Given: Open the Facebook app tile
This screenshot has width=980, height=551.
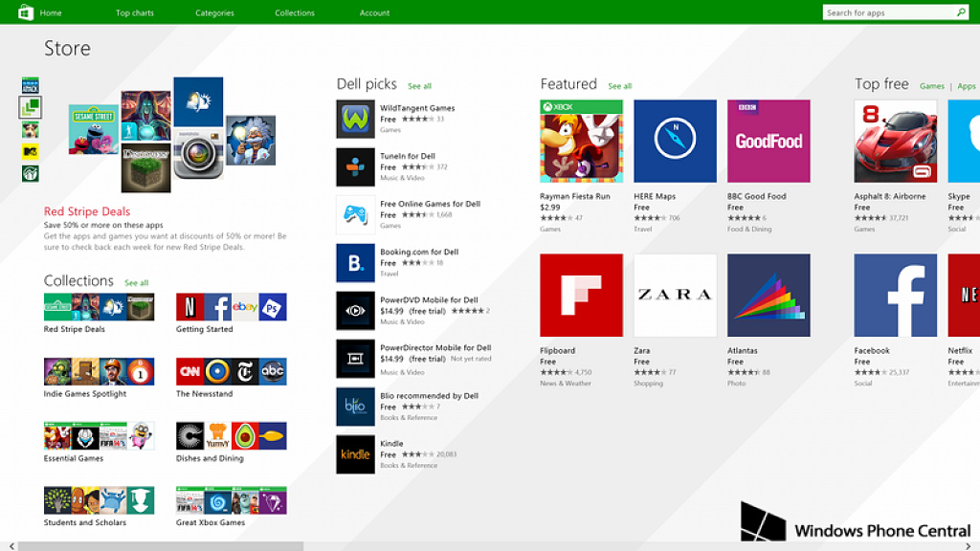Looking at the screenshot, I should click(895, 295).
